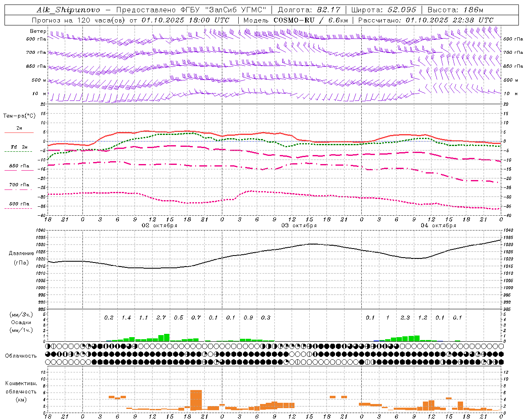525x420 pixels.
Task: Select the 03 октября date label
Action: pyautogui.click(x=299, y=226)
